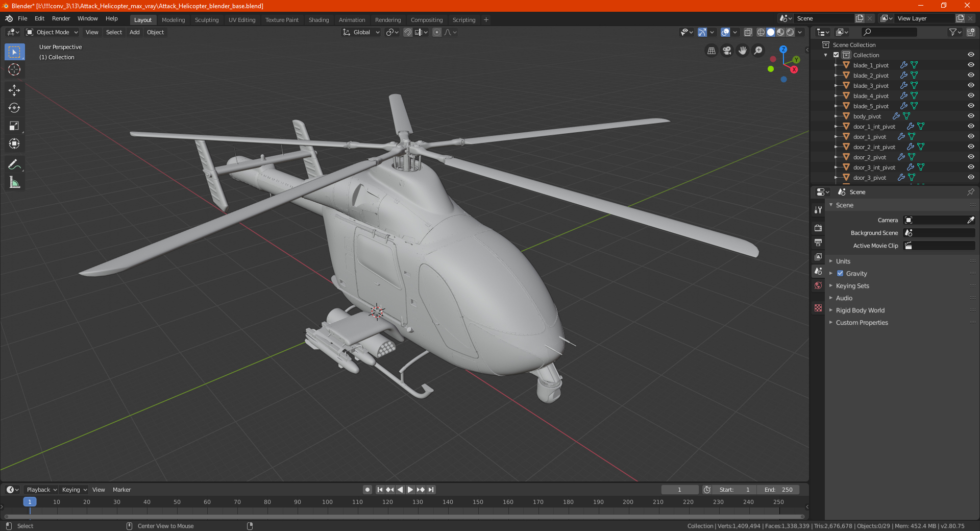Screen dimensions: 980x531
Task: Open the Keying dropdown in timeline
Action: pyautogui.click(x=74, y=490)
